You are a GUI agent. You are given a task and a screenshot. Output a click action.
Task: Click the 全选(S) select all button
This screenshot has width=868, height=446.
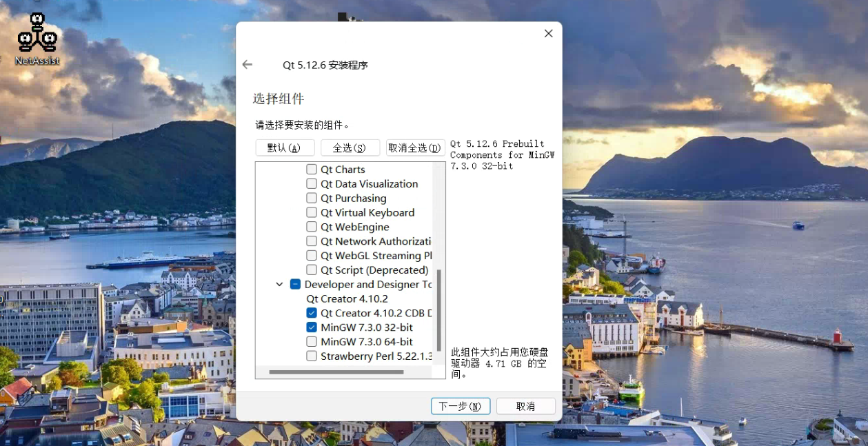350,148
